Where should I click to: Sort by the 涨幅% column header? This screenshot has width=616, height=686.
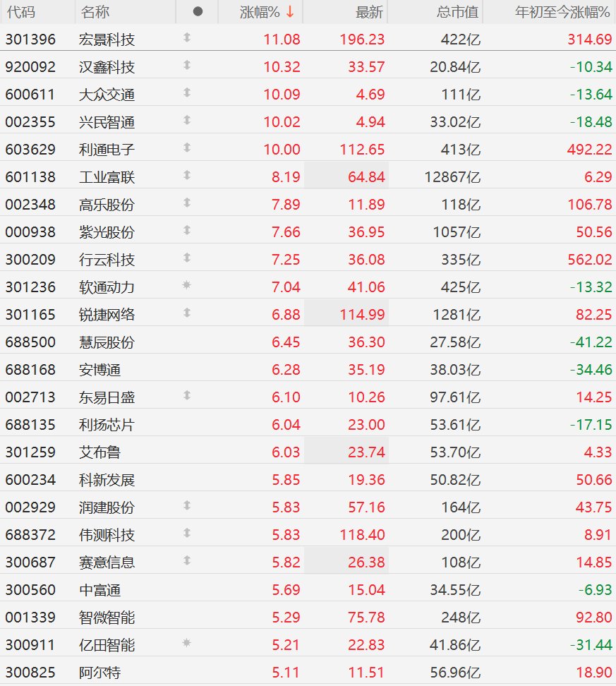260,12
